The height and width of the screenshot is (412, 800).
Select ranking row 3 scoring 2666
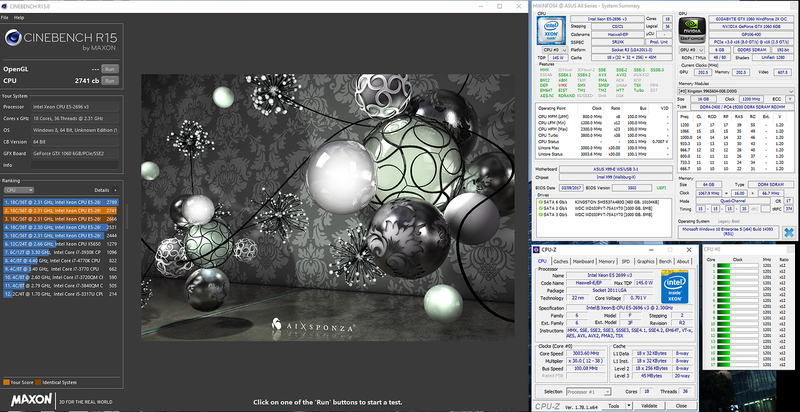pyautogui.click(x=61, y=219)
